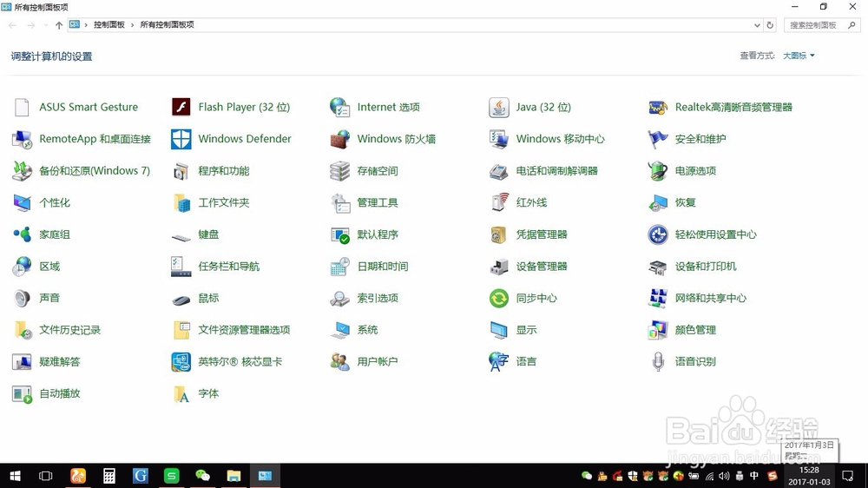Open 红外线 icon
The height and width of the screenshot is (488, 868).
click(499, 202)
